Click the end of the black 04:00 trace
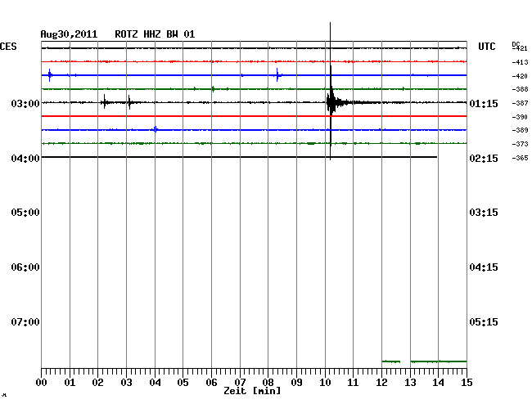The height and width of the screenshot is (404, 532). coord(436,157)
